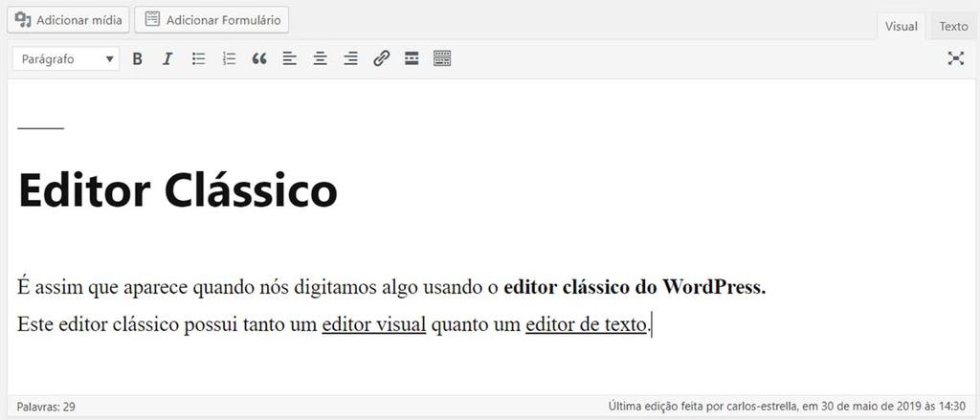Click bold text 'editor clássico do WordPress.'

pos(635,288)
